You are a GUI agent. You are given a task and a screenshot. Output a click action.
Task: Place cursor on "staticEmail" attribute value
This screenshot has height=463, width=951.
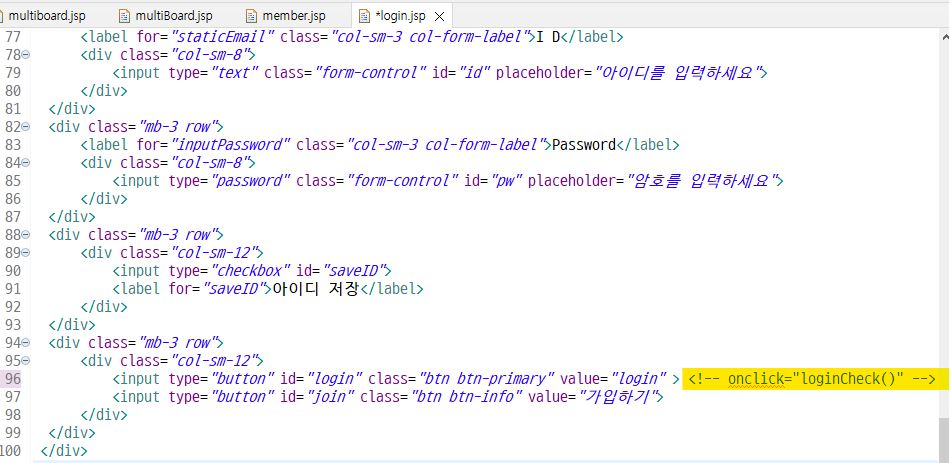point(224,36)
